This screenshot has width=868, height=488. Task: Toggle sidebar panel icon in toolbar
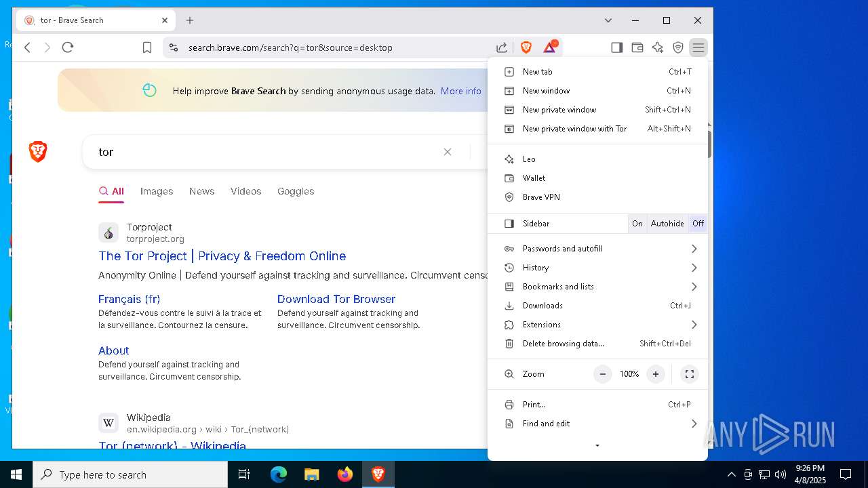616,47
